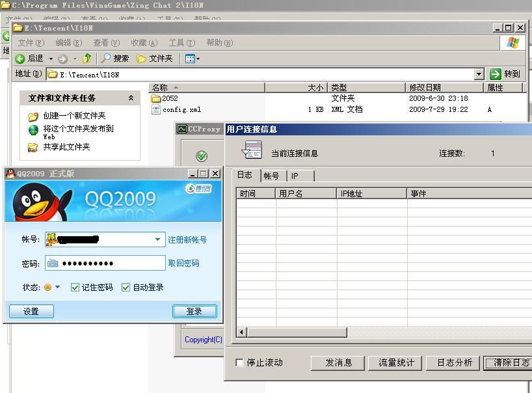Click the publish folder to Web icon
This screenshot has width=532, height=393.
tap(33, 130)
